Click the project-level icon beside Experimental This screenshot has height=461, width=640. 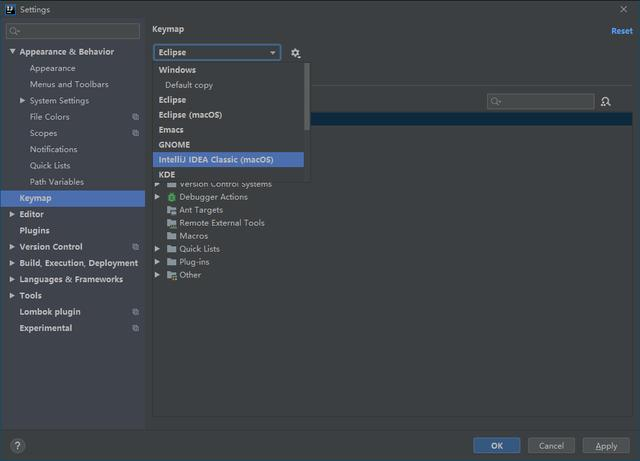pos(136,328)
